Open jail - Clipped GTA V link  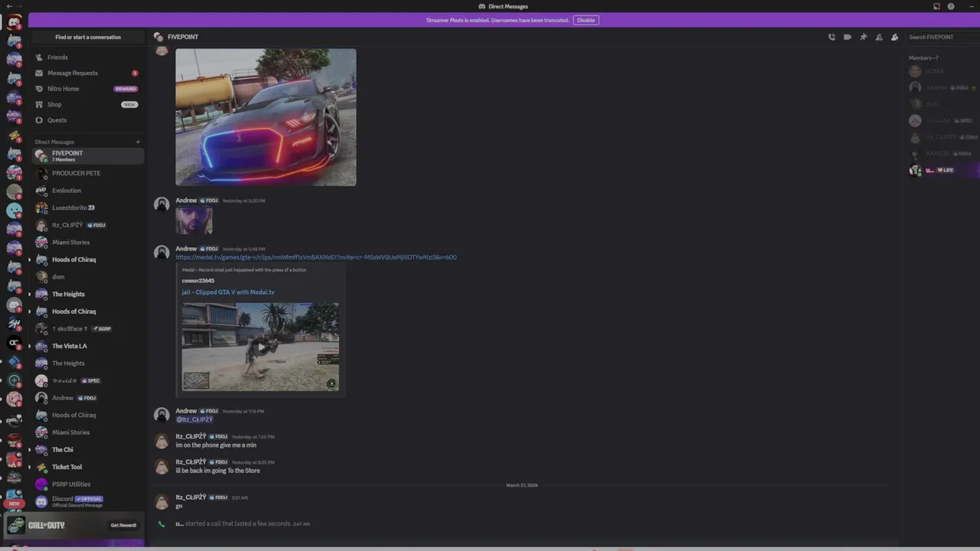click(228, 292)
